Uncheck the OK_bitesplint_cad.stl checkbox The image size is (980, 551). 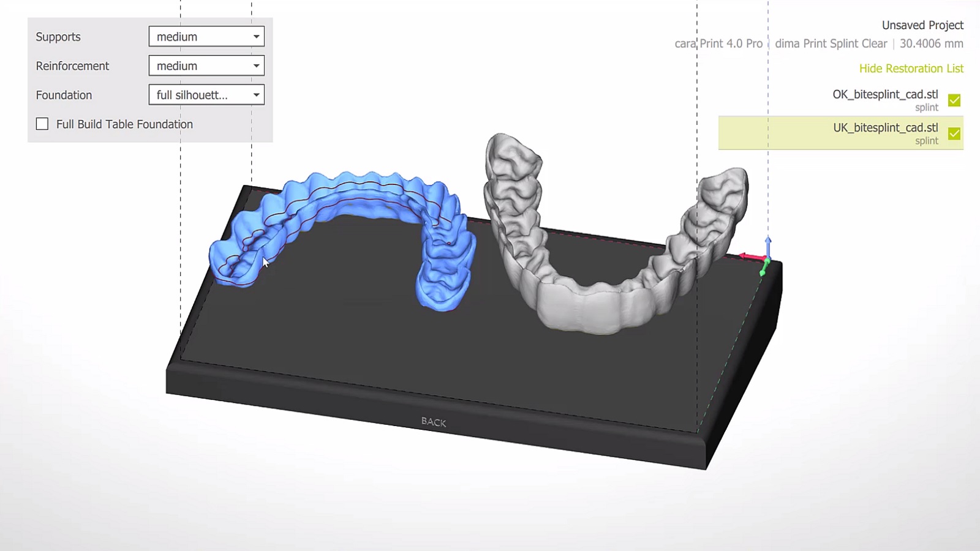coord(954,100)
